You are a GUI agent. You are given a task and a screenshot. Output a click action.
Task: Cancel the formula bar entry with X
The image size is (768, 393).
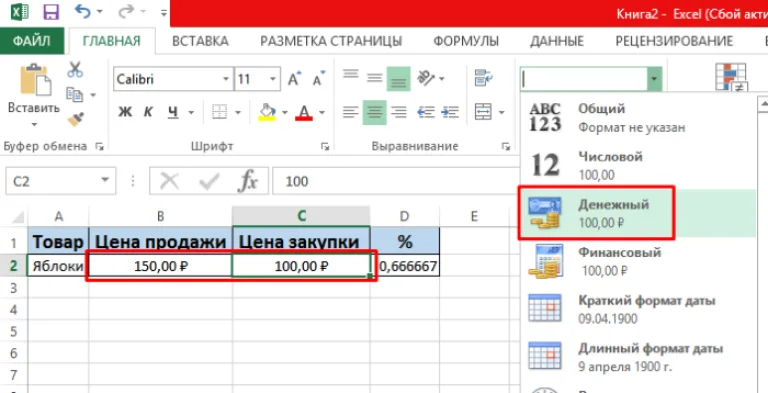(x=169, y=181)
